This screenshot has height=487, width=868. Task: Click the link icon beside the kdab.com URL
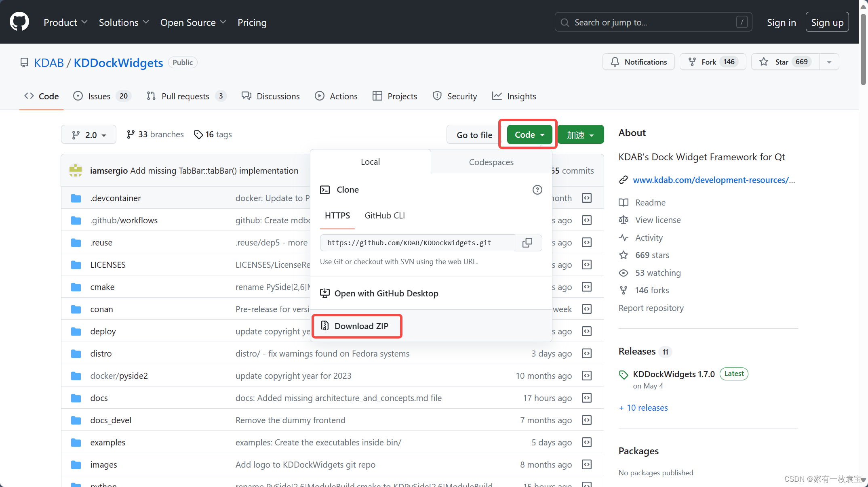point(624,180)
